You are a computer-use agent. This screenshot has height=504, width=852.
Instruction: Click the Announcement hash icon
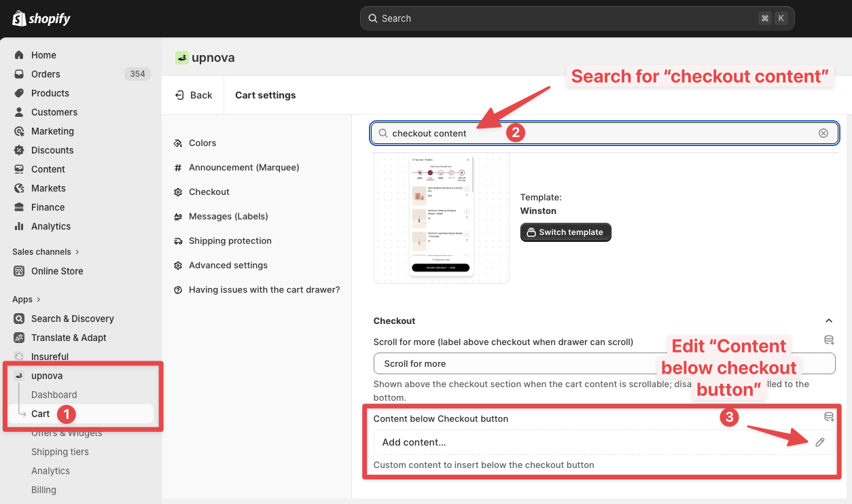click(178, 168)
